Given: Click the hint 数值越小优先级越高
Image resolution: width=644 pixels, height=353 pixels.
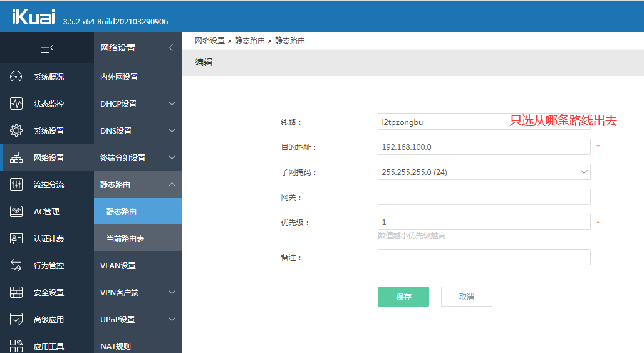Looking at the screenshot, I should coord(412,236).
